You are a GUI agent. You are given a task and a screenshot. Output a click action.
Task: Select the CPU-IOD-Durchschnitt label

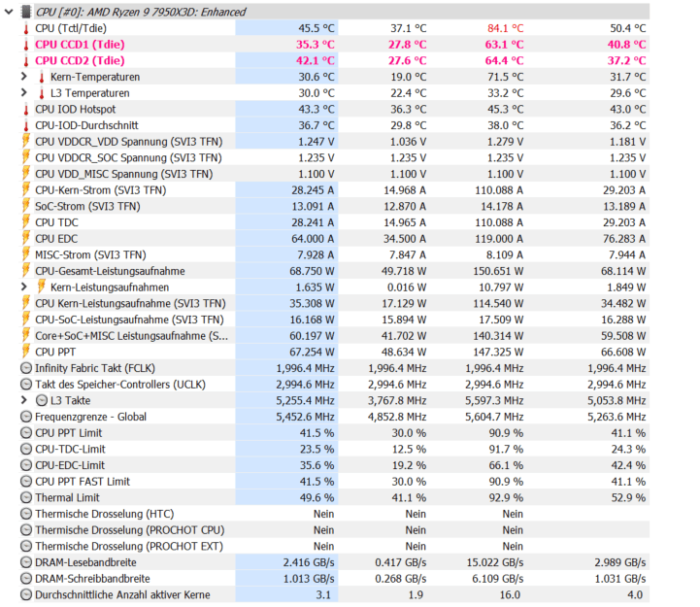click(86, 125)
